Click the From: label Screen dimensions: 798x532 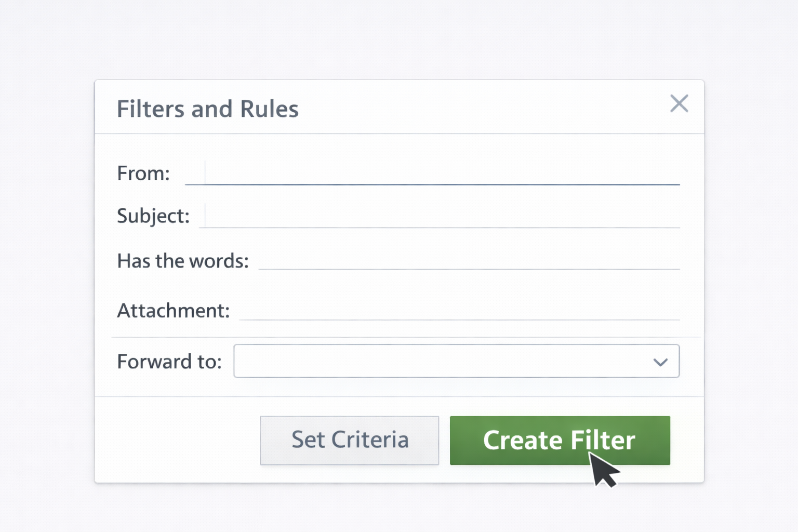(x=143, y=174)
